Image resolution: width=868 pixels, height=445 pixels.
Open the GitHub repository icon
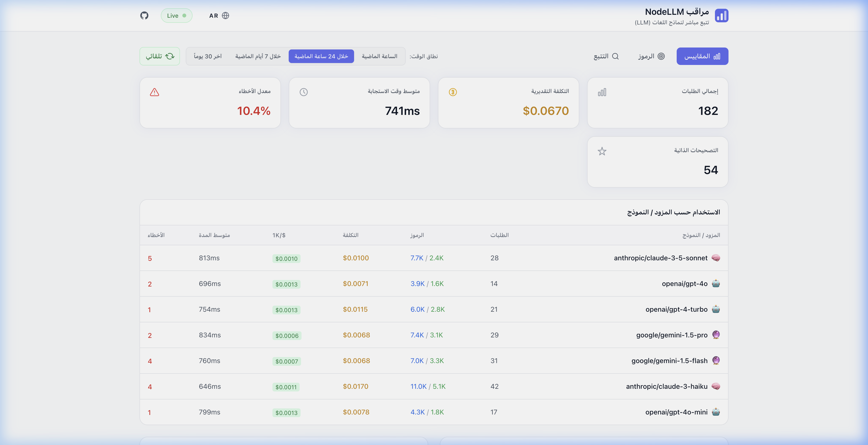tap(144, 16)
